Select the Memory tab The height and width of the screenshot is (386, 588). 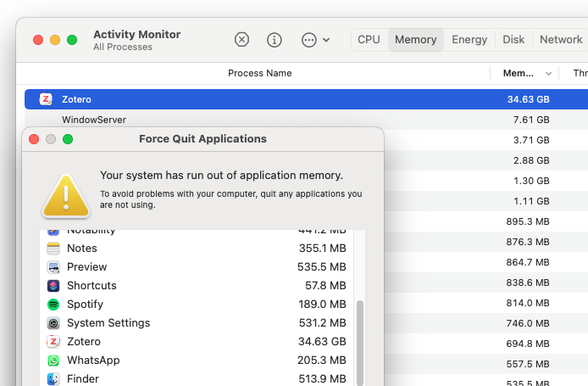pos(415,39)
